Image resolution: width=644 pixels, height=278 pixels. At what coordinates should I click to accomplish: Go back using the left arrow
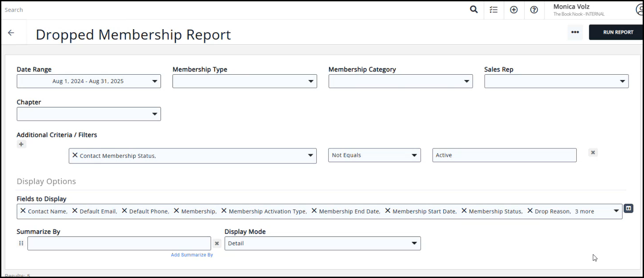pyautogui.click(x=11, y=33)
